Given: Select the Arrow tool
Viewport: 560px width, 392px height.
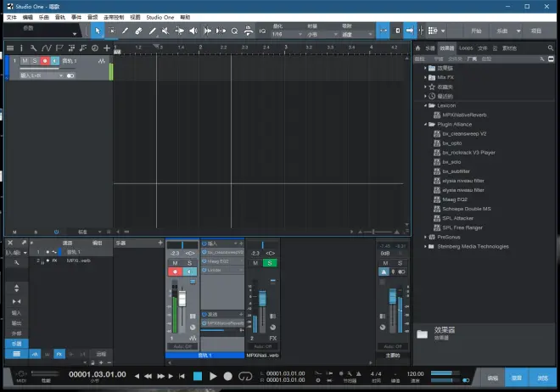Looking at the screenshot, I should pos(98,31).
